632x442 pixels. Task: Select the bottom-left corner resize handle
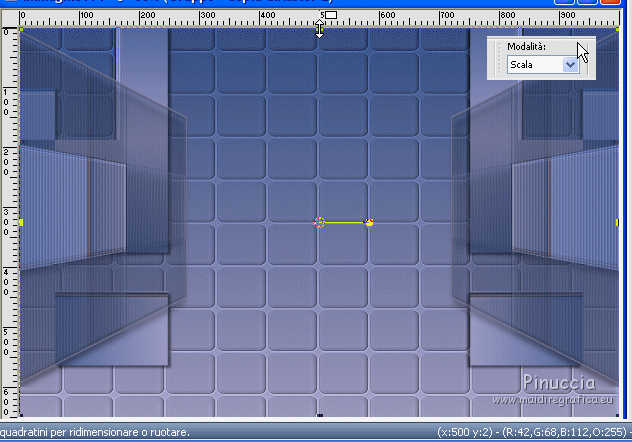(x=21, y=415)
